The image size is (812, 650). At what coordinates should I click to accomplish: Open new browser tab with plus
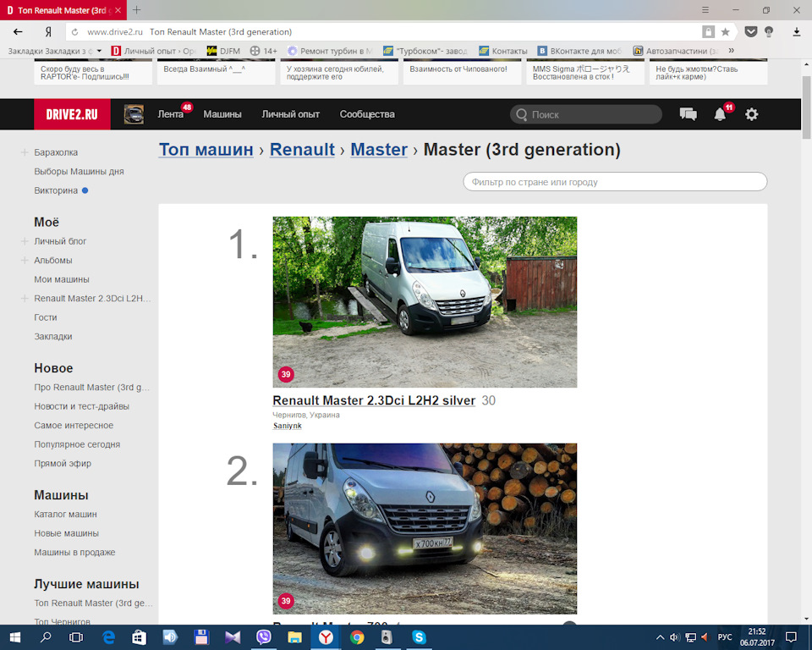pyautogui.click(x=137, y=9)
